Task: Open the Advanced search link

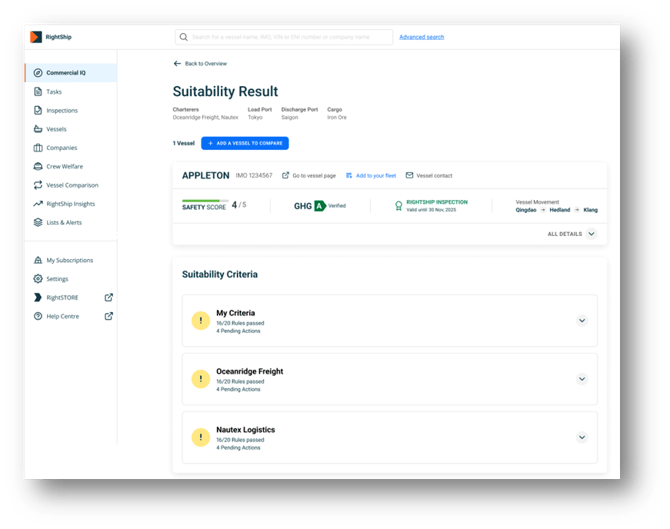Action: 421,37
